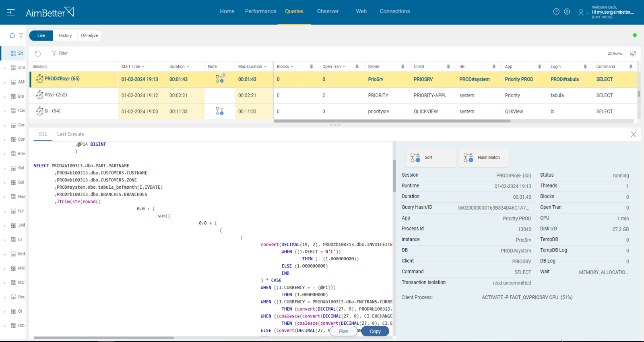Click the session icon for bi - (54)

pyautogui.click(x=39, y=111)
